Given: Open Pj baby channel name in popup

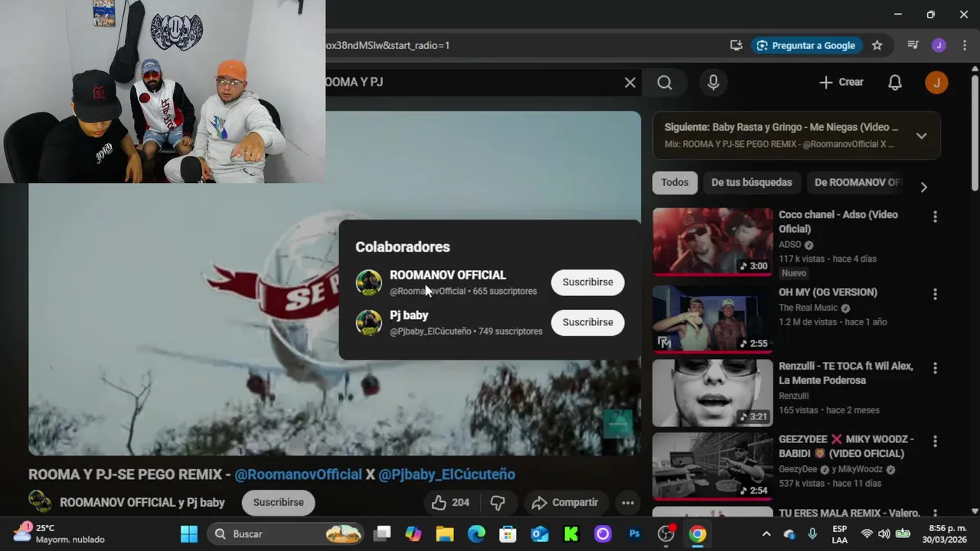Looking at the screenshot, I should pos(409,315).
